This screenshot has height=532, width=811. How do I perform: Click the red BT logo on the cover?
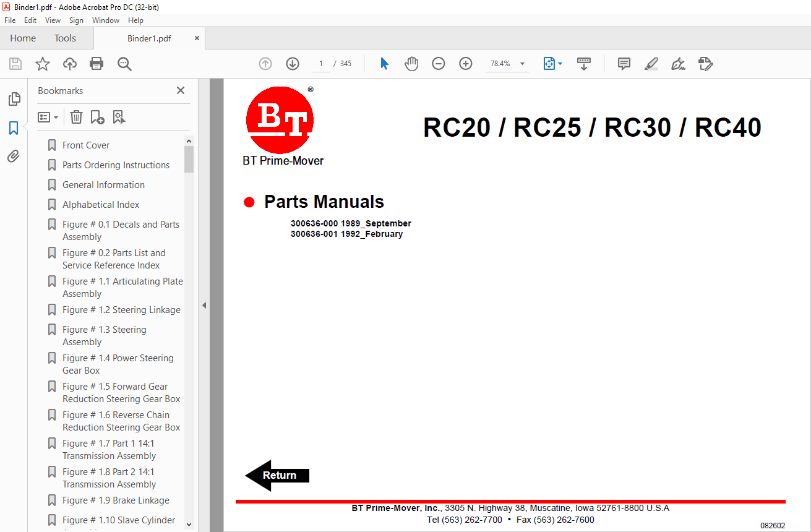tap(280, 119)
